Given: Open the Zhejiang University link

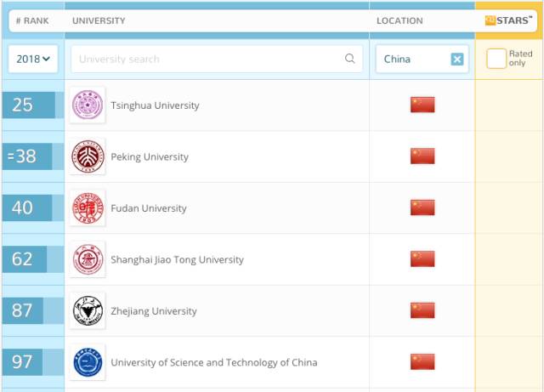Looking at the screenshot, I should tap(154, 310).
